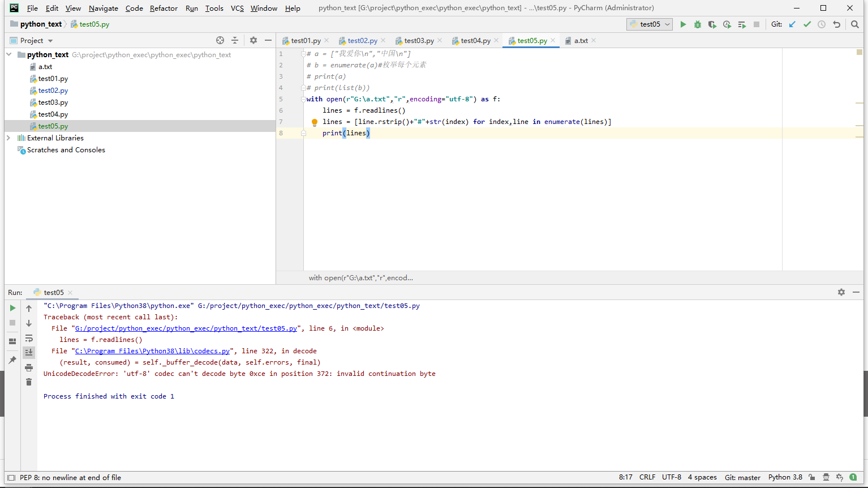Image resolution: width=868 pixels, height=488 pixels.
Task: Fold the comment block at line 1
Action: coord(303,54)
